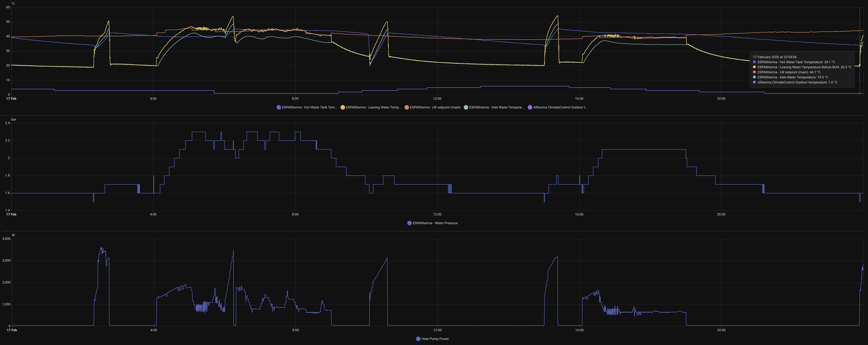Click the 16:00 label on the pressure chart
Viewport: 868px width, 345px height.
coord(579,214)
